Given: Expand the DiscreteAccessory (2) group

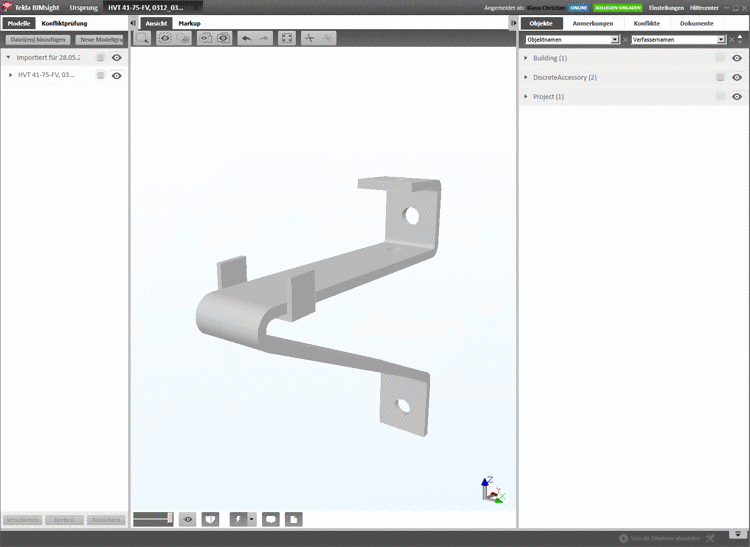Looking at the screenshot, I should (526, 77).
